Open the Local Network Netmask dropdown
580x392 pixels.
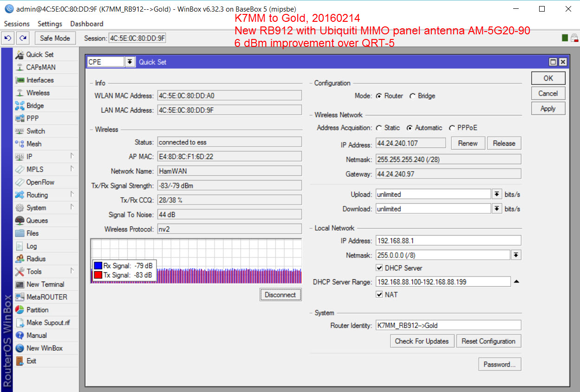[x=515, y=255]
